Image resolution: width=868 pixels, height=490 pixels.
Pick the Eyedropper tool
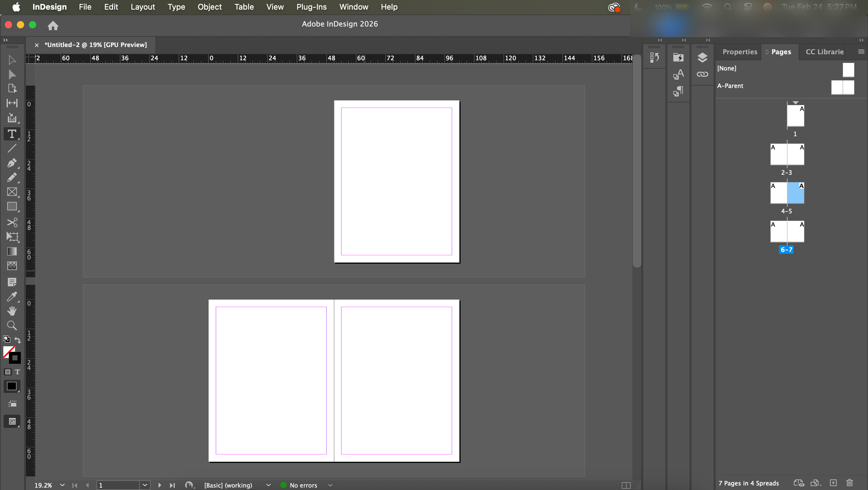pos(11,297)
